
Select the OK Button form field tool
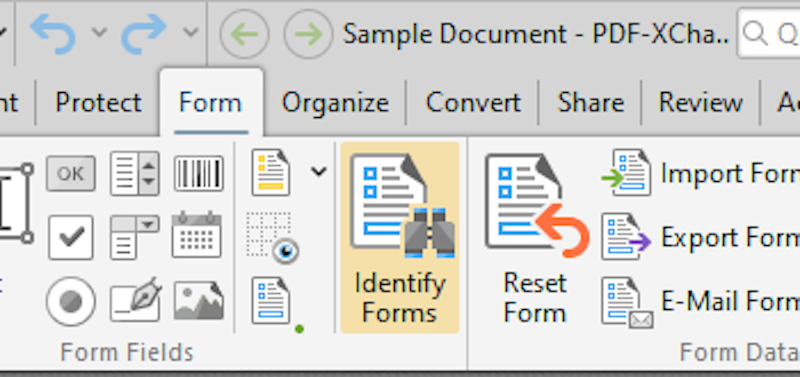click(x=70, y=173)
